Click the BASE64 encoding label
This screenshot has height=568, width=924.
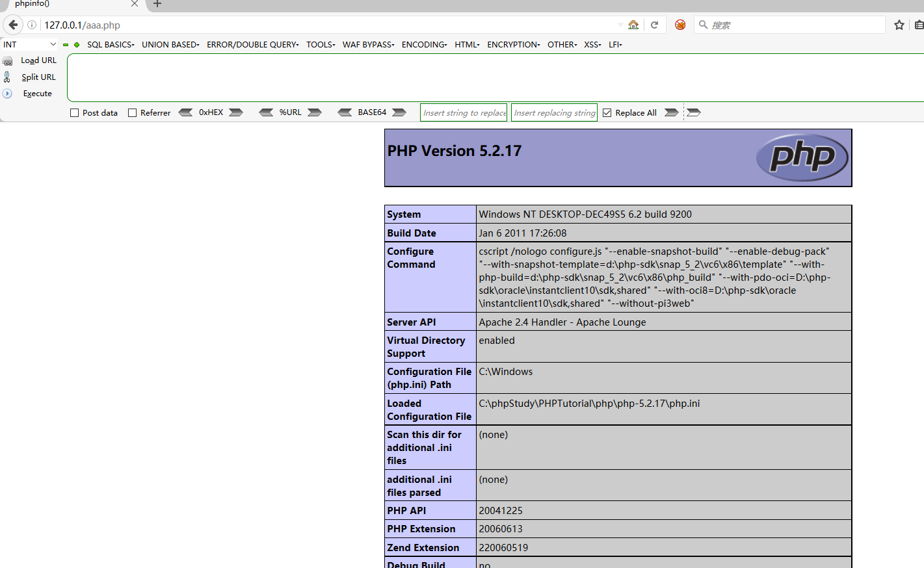pyautogui.click(x=372, y=112)
